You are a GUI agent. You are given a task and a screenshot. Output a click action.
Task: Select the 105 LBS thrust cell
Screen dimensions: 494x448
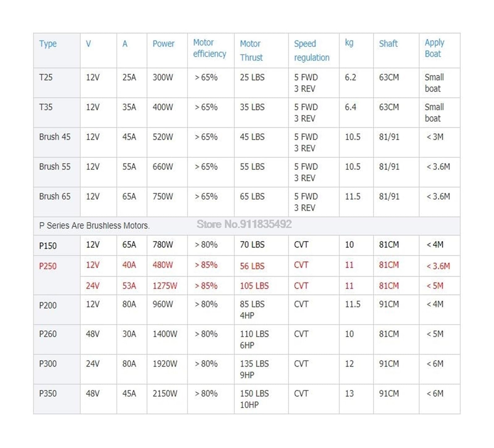click(x=254, y=286)
